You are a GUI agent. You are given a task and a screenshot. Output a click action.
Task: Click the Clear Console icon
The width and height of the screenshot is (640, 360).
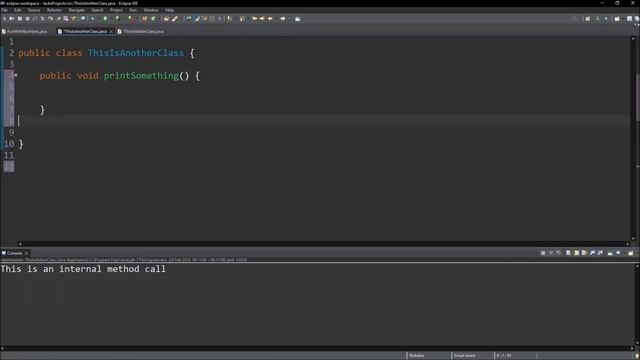(x=568, y=253)
